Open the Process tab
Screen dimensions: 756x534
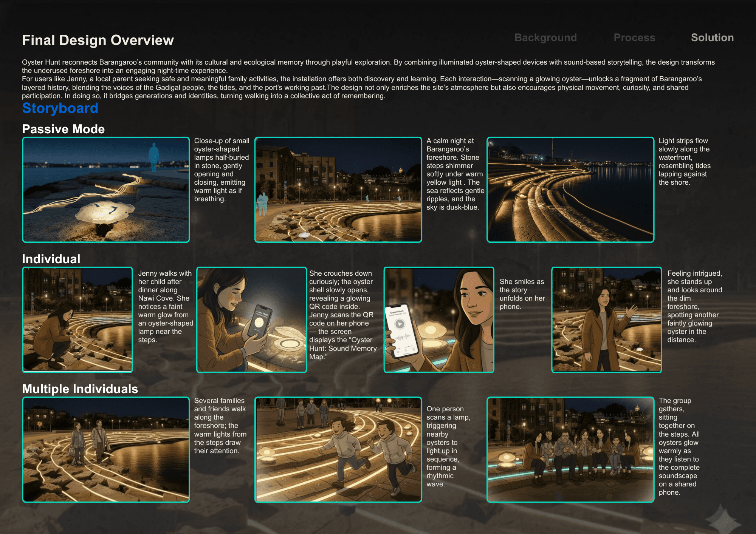point(634,38)
